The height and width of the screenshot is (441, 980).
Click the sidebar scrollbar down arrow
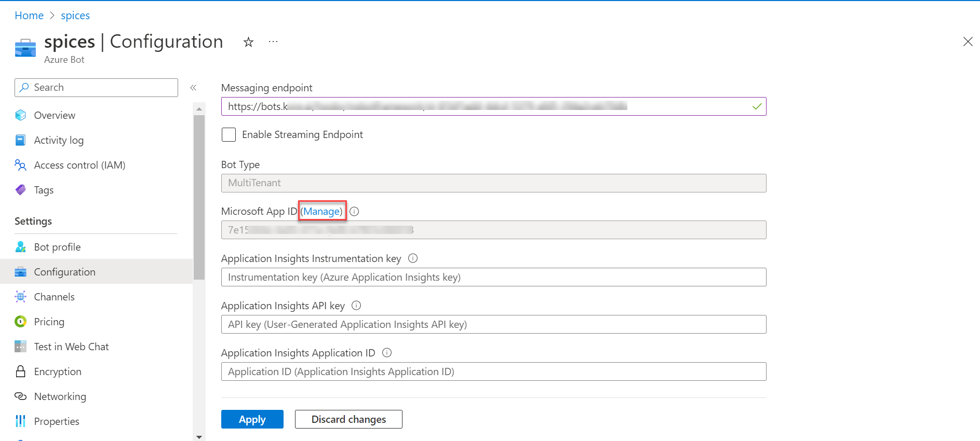pyautogui.click(x=199, y=437)
